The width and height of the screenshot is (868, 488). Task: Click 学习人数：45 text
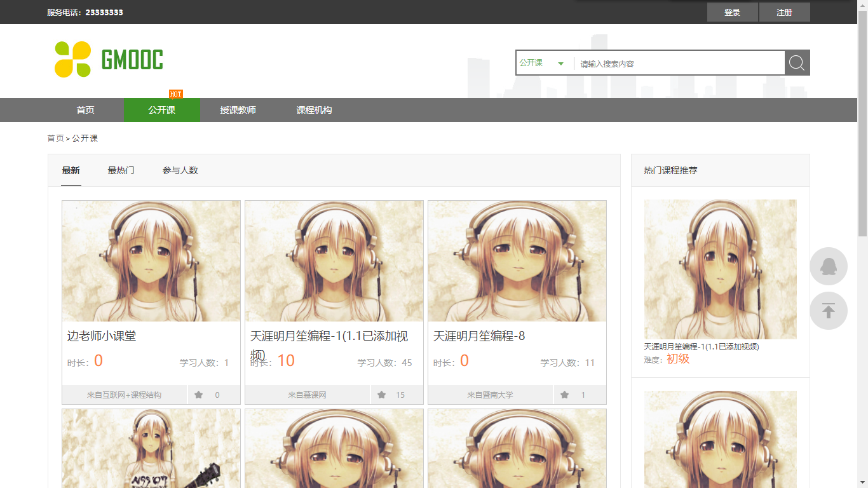click(384, 363)
